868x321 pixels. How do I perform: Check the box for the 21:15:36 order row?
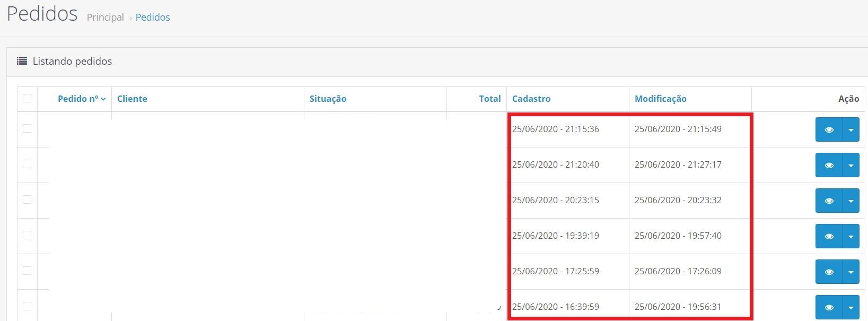pos(27,128)
